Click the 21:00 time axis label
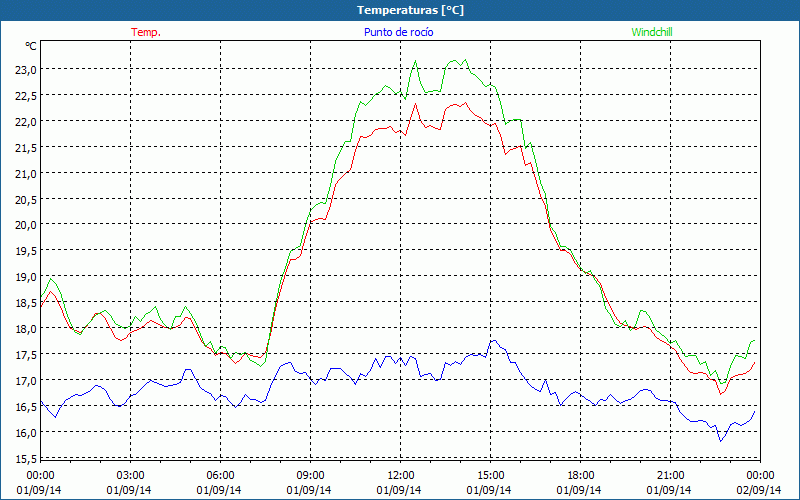 pyautogui.click(x=670, y=476)
